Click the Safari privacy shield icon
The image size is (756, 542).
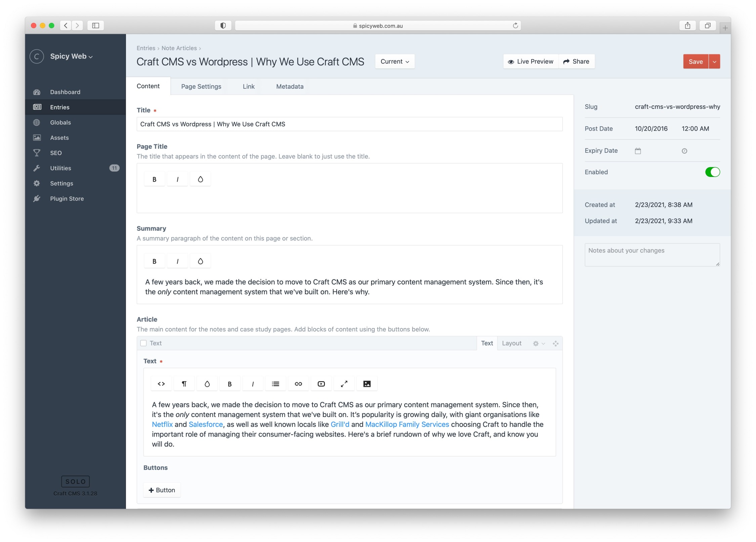tap(223, 26)
